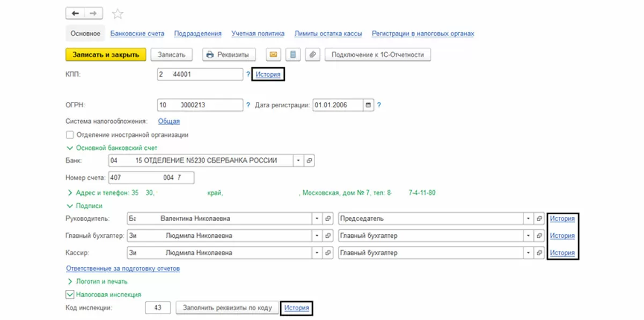Image resolution: width=644 pixels, height=320 pixels.
Task: Toggle Отделение иностранной организации checkbox
Action: click(x=70, y=135)
